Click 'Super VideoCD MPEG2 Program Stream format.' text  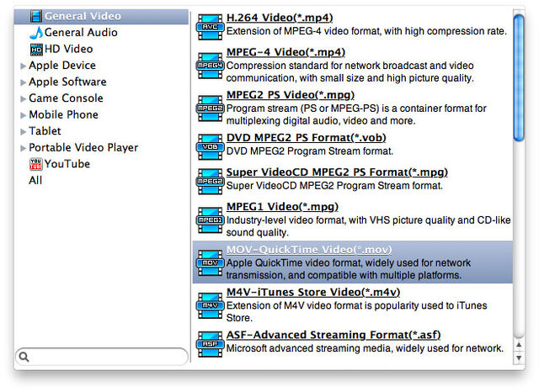(334, 186)
